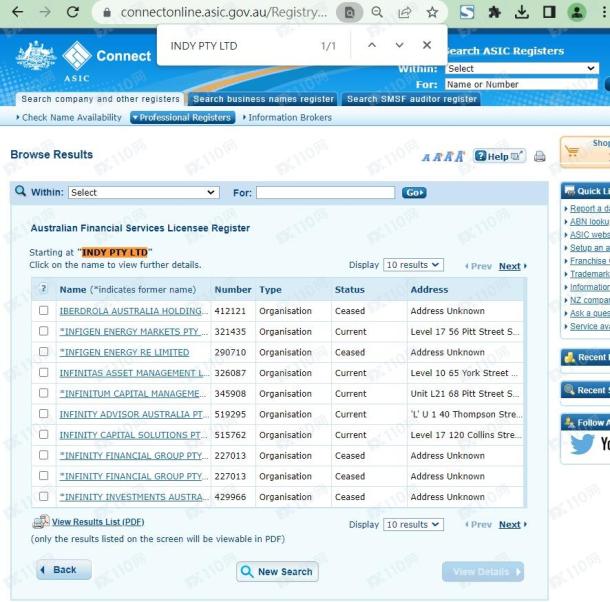
Task: Bookmark this page with star icon
Action: (432, 12)
